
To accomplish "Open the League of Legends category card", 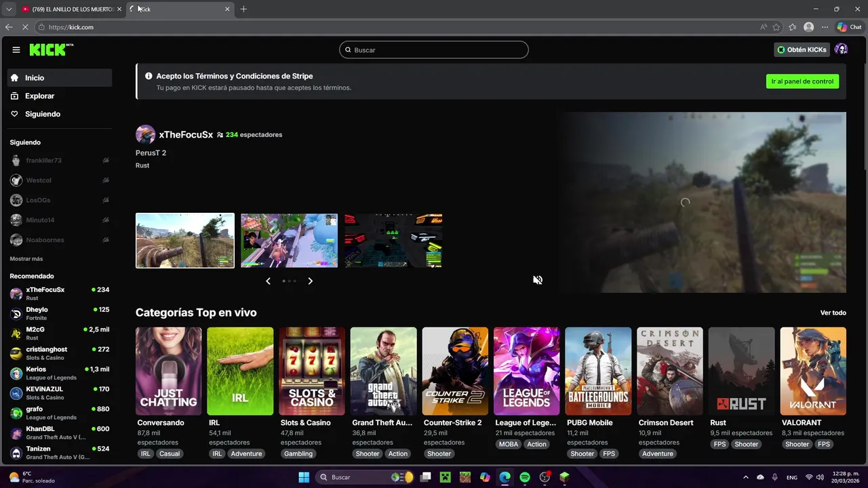I will point(527,371).
